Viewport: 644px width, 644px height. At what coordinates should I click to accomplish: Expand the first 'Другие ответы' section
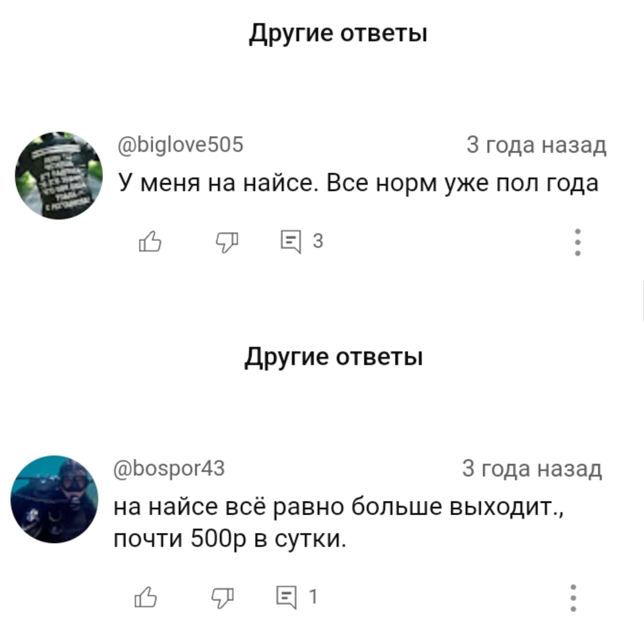tap(338, 33)
